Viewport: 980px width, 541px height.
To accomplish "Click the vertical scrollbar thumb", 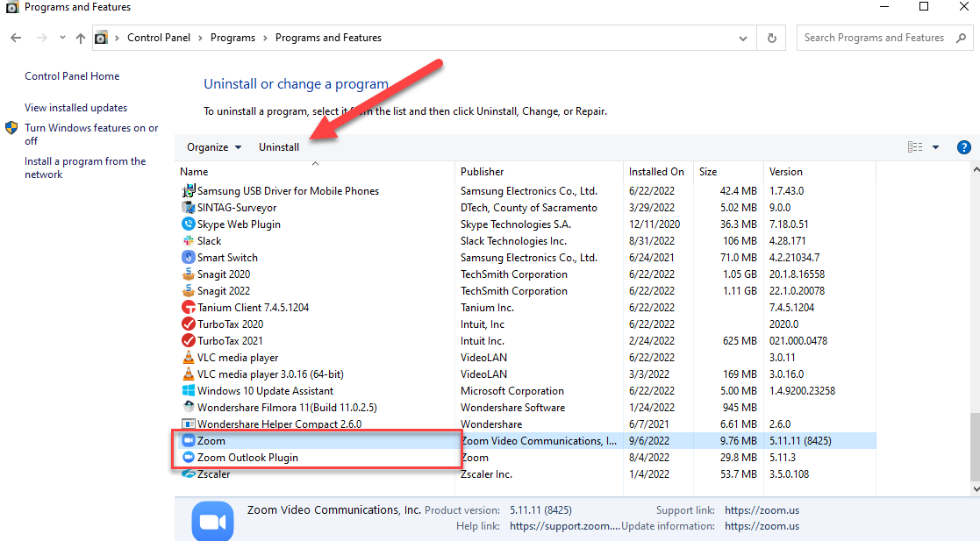I will [976, 446].
